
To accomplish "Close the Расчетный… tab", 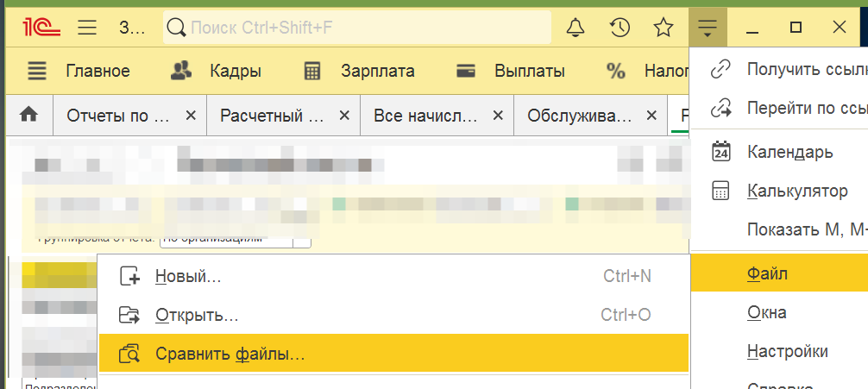I will tap(343, 115).
